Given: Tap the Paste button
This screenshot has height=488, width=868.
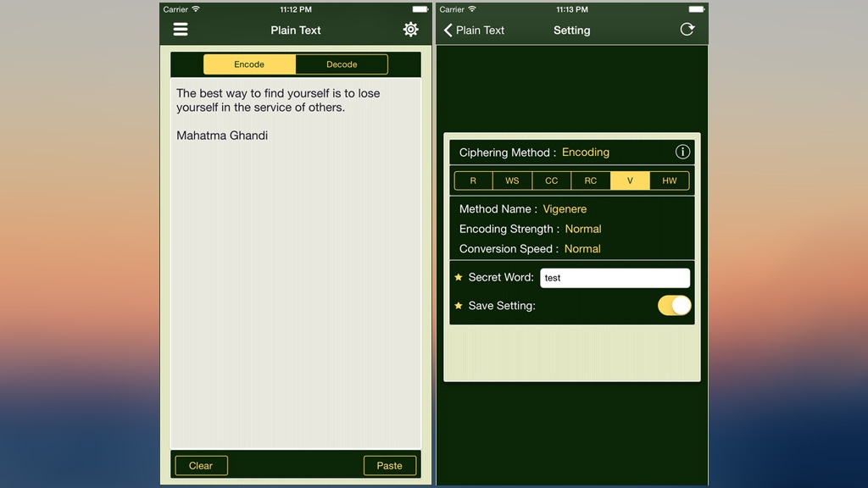Looking at the screenshot, I should (x=390, y=465).
